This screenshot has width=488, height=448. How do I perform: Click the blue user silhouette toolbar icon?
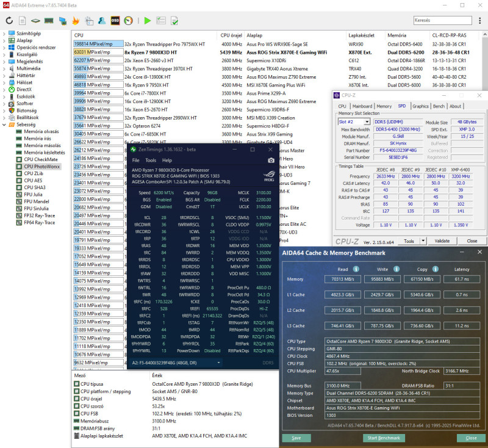102,21
